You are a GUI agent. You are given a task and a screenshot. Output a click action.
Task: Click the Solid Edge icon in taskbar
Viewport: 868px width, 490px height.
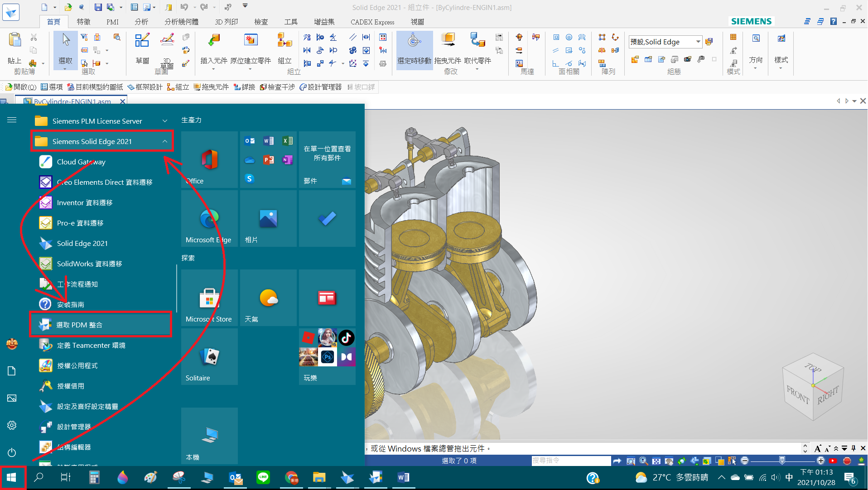pyautogui.click(x=347, y=477)
